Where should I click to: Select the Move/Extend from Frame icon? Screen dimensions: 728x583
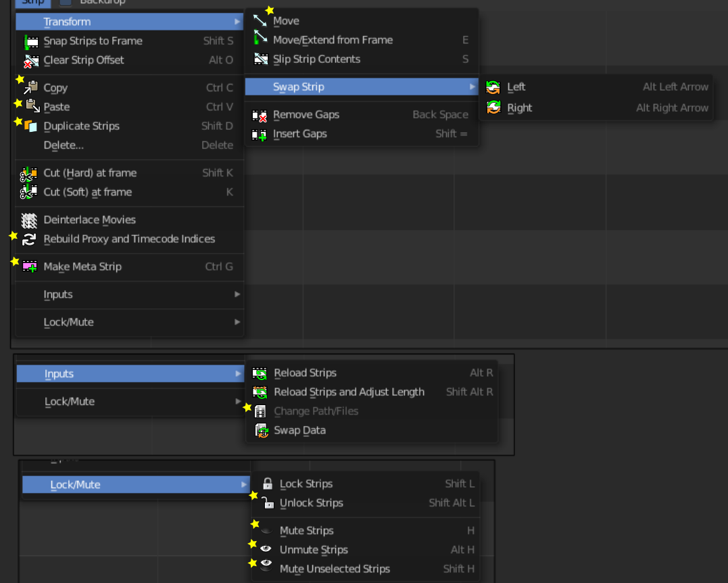[x=260, y=38]
